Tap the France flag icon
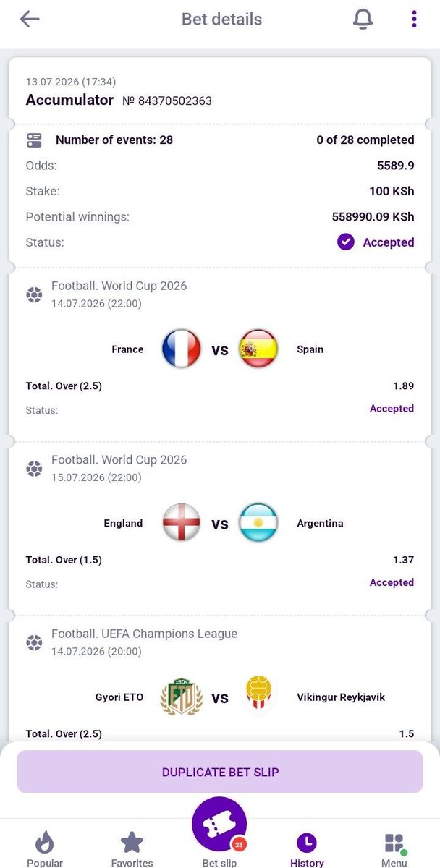The height and width of the screenshot is (868, 440). (x=181, y=349)
